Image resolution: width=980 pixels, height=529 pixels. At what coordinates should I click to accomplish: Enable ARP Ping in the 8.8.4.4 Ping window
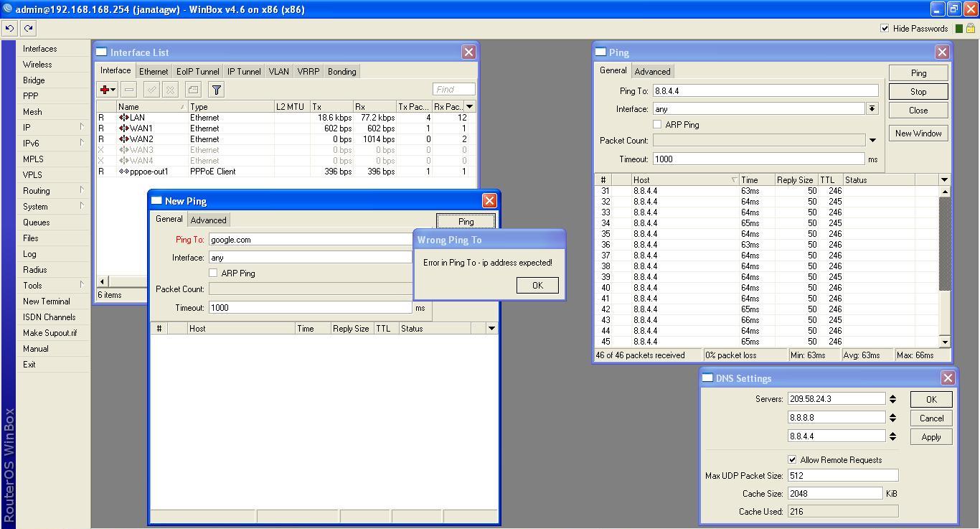point(657,125)
